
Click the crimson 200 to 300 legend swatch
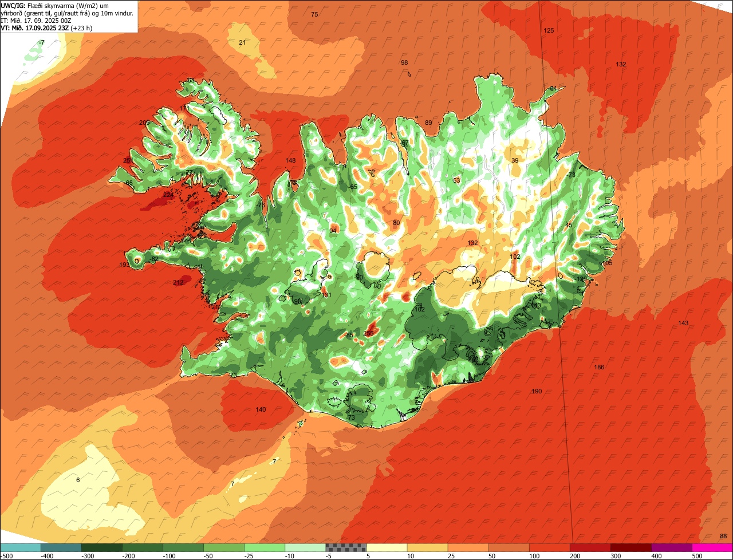589,547
